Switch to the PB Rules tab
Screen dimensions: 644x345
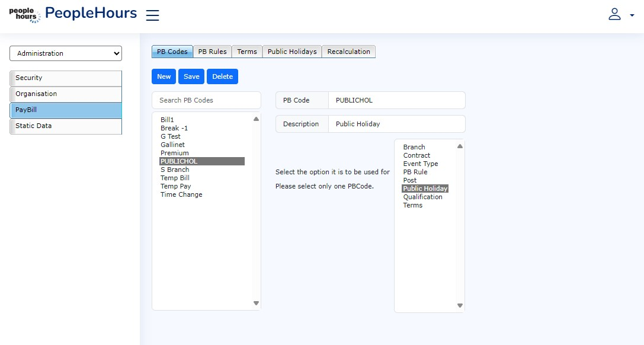click(x=212, y=52)
